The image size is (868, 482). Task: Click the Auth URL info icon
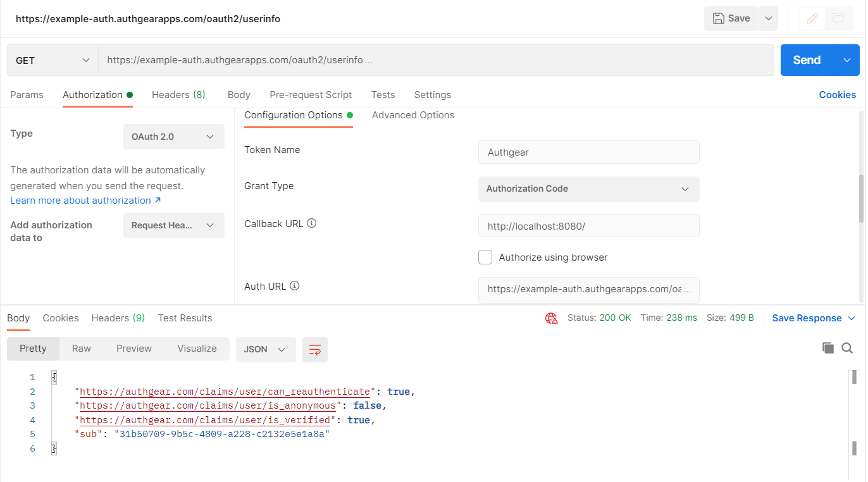coord(294,286)
